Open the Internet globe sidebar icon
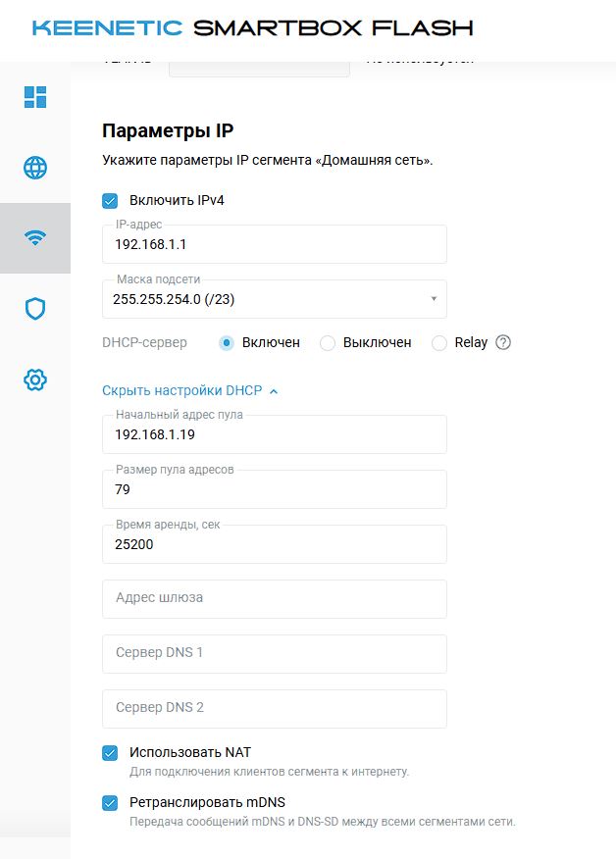 [x=35, y=168]
